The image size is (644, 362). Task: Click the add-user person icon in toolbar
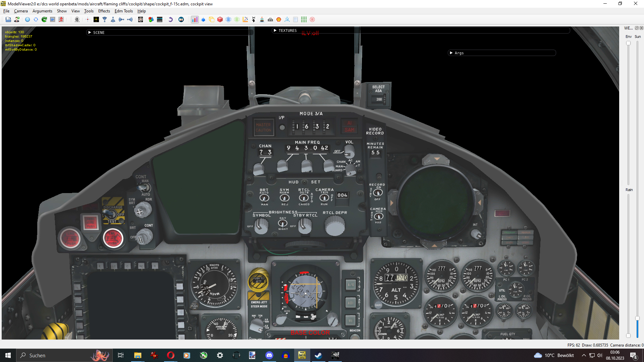(x=16, y=19)
